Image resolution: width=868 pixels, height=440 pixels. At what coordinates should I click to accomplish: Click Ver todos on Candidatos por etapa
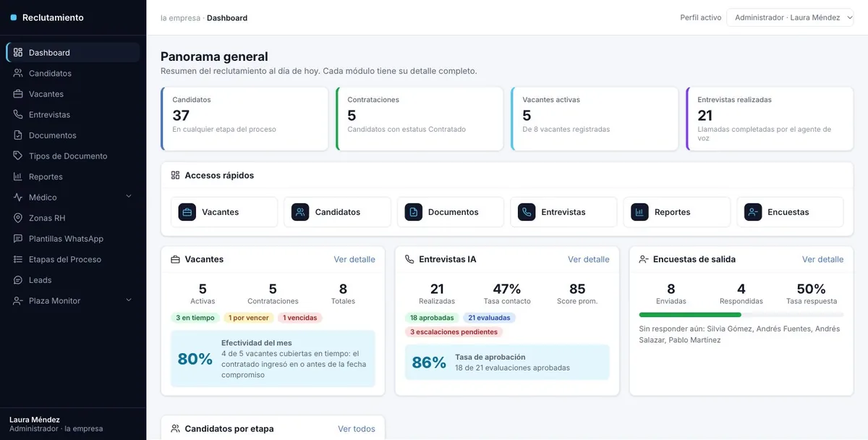click(x=357, y=429)
